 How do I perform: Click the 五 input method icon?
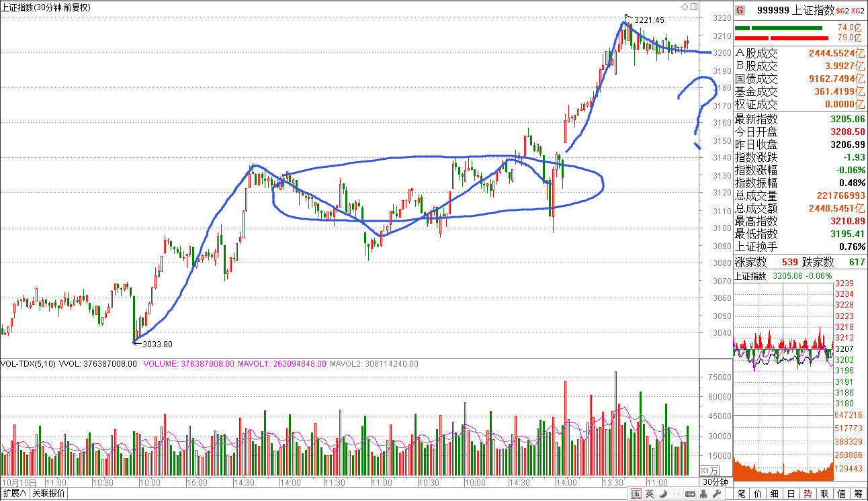[x=636, y=494]
